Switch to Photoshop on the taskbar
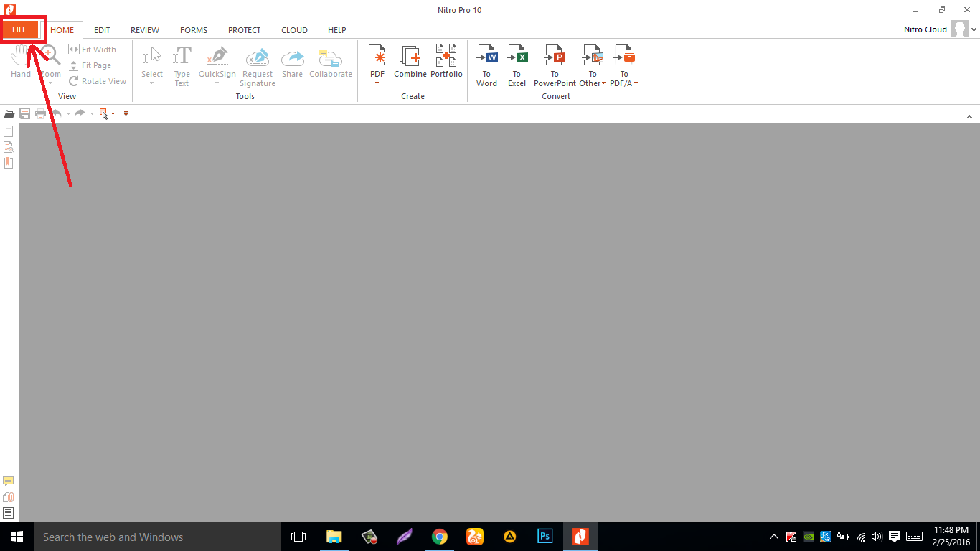The width and height of the screenshot is (980, 551). point(545,537)
